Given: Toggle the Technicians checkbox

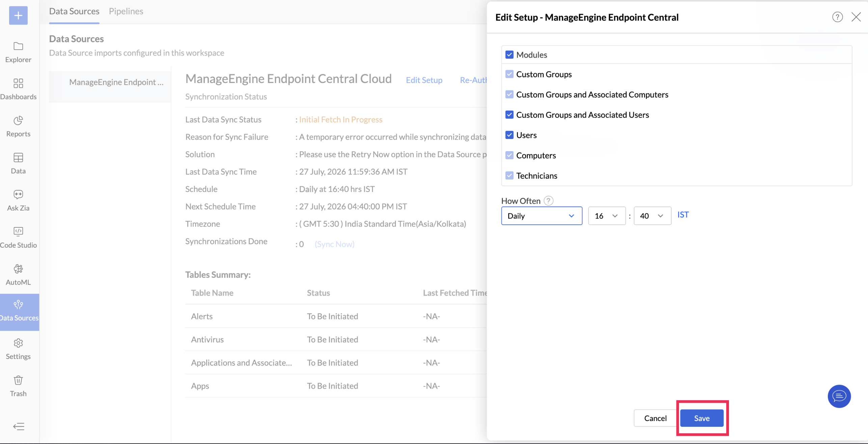Looking at the screenshot, I should [509, 175].
